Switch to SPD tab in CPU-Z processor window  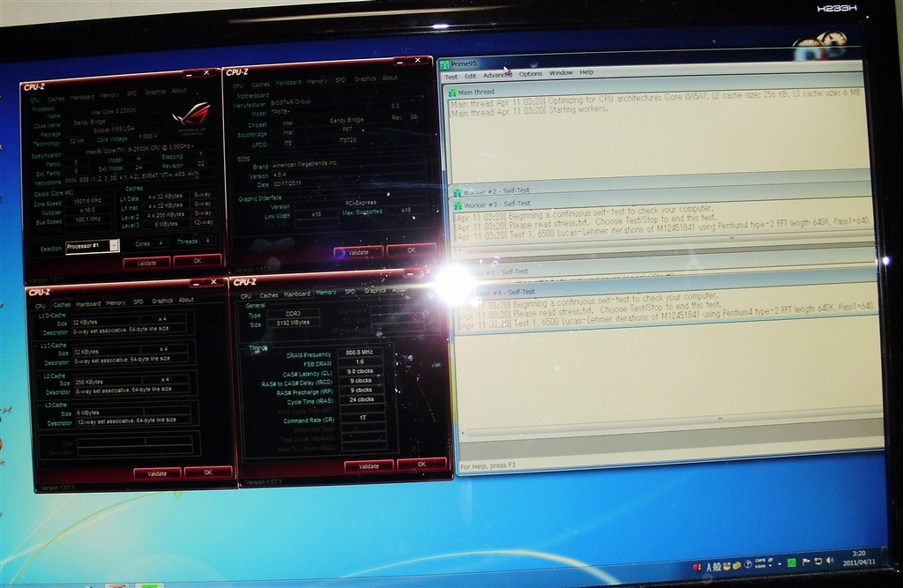click(131, 93)
